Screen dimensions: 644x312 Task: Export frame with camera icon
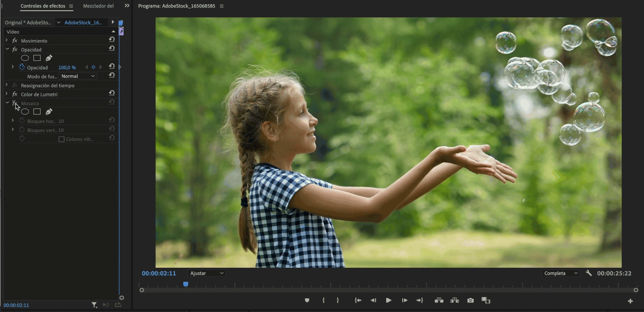(x=470, y=300)
